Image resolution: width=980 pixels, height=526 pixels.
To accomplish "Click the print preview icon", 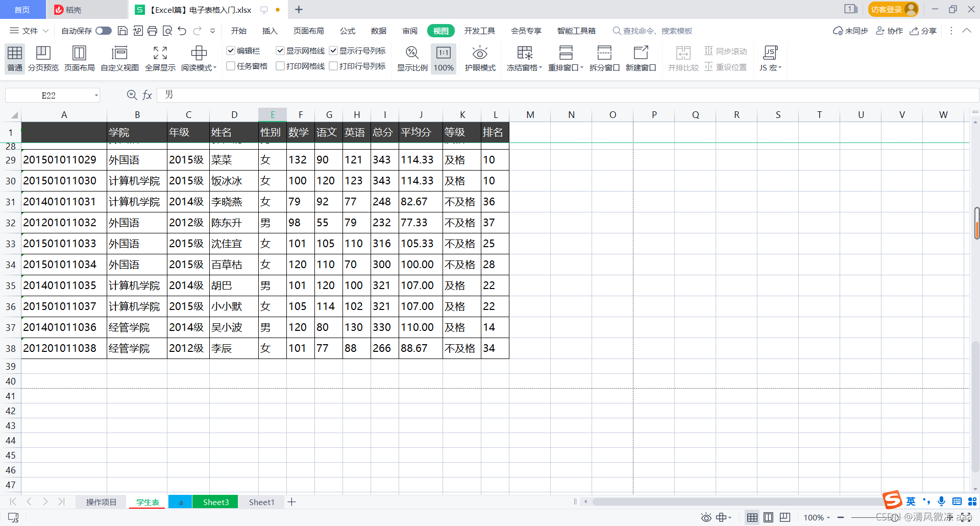I will [167, 31].
